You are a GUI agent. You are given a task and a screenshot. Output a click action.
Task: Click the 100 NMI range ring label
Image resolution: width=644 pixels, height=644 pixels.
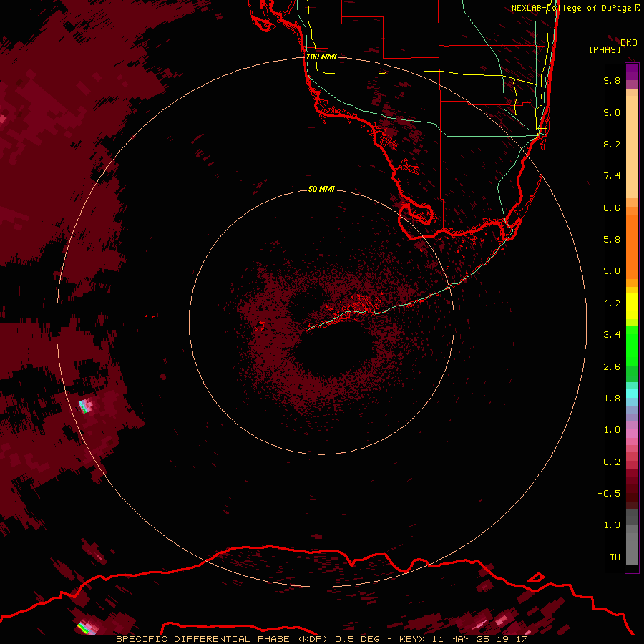[x=321, y=57]
